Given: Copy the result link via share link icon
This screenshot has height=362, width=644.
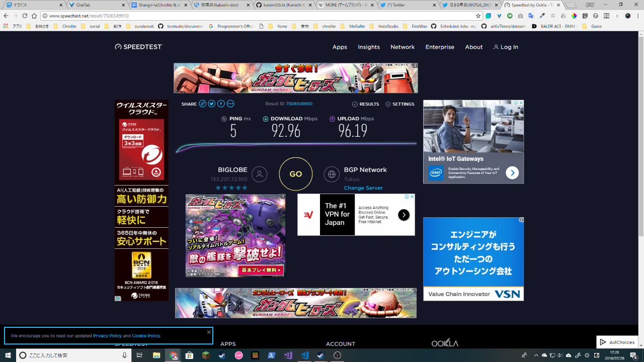Looking at the screenshot, I should (x=202, y=104).
